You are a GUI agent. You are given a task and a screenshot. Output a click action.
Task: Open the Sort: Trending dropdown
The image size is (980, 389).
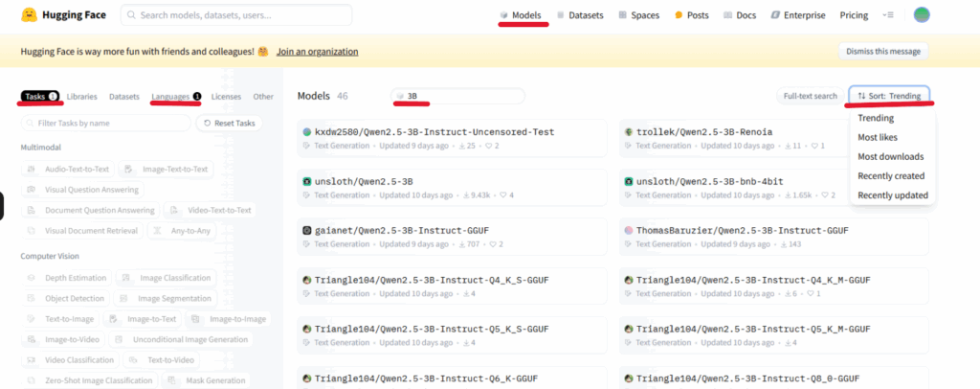click(889, 96)
